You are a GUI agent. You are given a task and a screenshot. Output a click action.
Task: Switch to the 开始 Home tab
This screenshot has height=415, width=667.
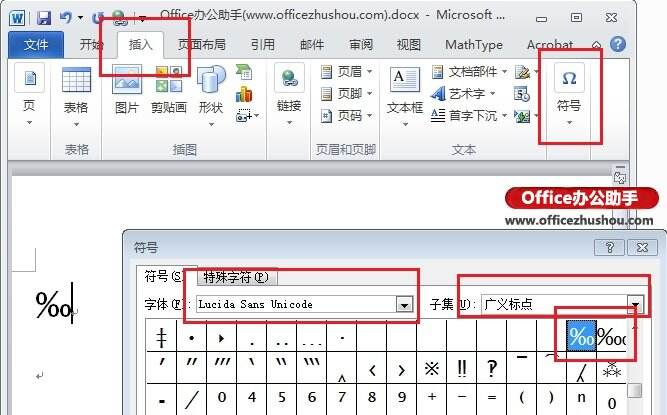point(91,44)
